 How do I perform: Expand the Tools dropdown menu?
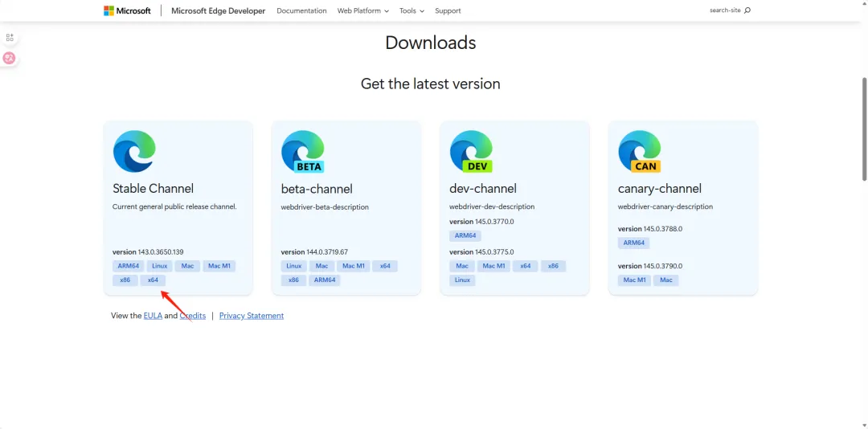[411, 10]
